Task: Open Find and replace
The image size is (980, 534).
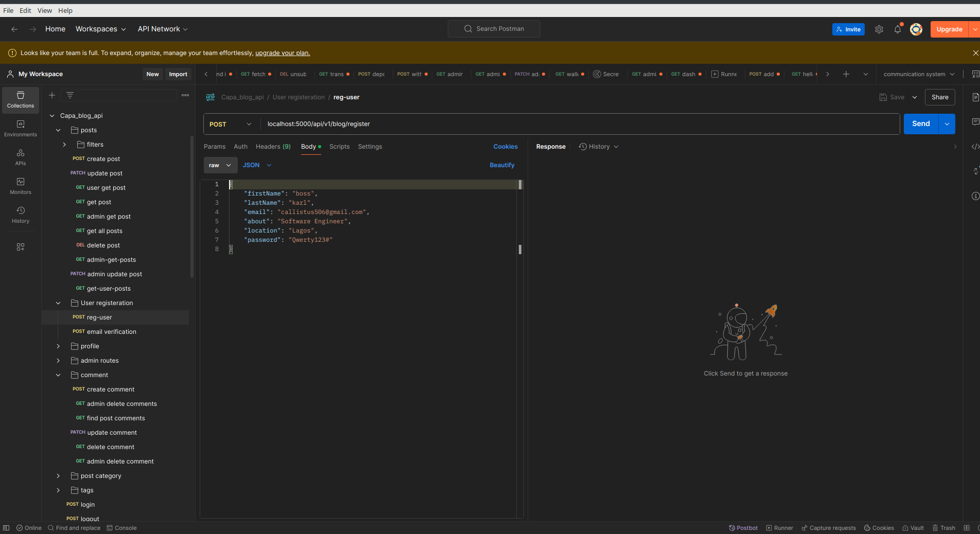Action: 74,528
